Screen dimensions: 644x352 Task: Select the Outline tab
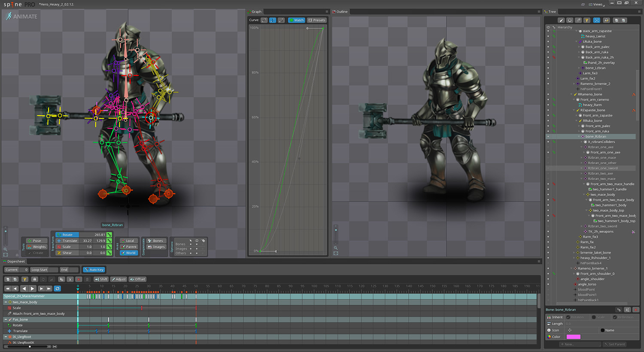coord(340,12)
